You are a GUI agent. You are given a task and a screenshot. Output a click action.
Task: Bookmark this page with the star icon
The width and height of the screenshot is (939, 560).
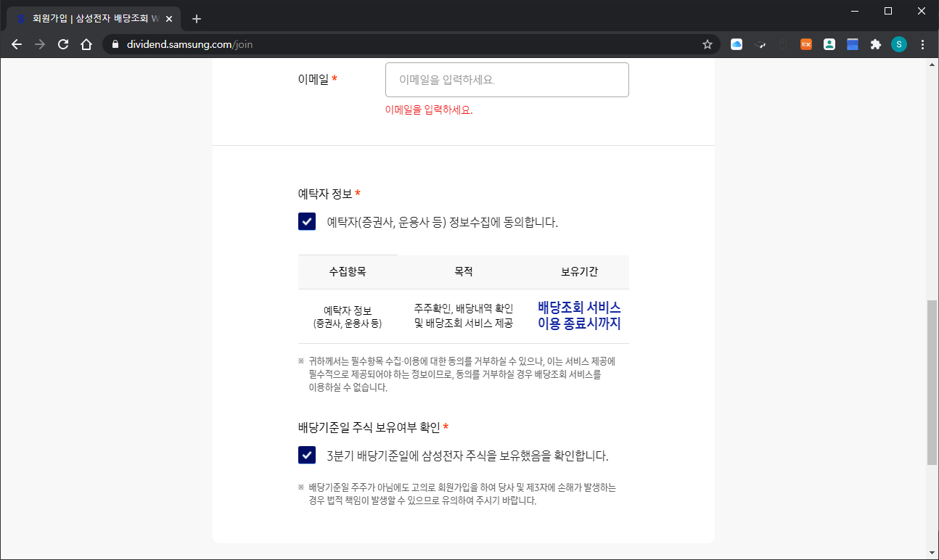[x=708, y=44]
